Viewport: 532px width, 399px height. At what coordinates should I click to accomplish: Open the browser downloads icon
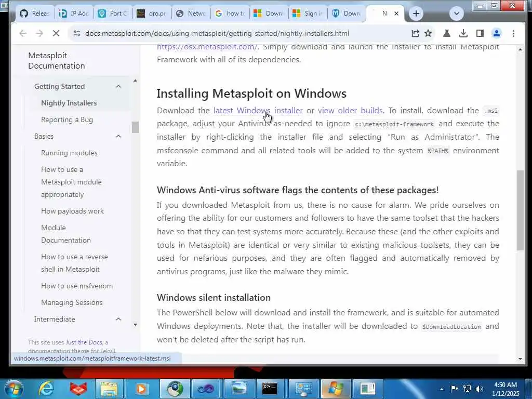[x=463, y=33]
